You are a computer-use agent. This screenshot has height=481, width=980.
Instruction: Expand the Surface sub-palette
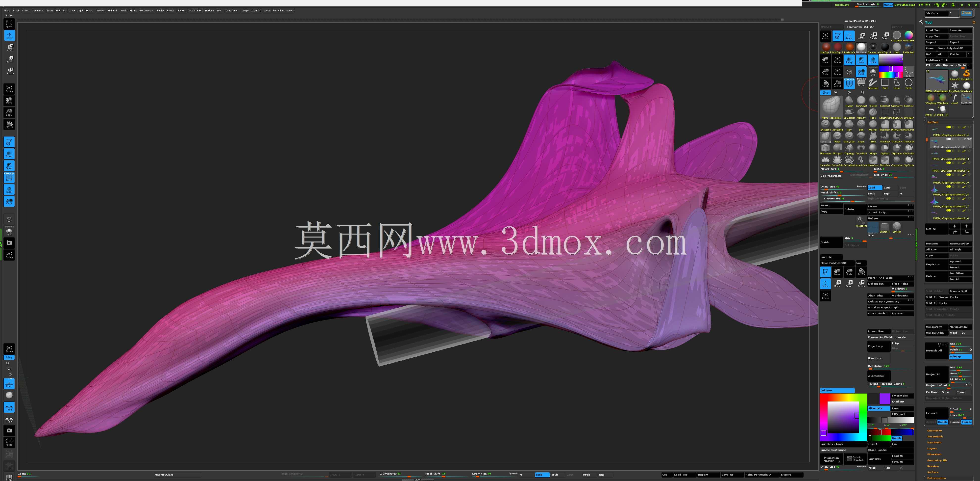point(933,472)
